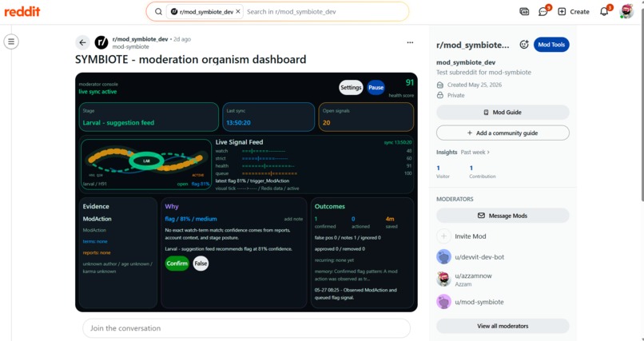Click the u/devvit-dev-bot avatar
Screen dimensions: 644x341
[x=443, y=257]
